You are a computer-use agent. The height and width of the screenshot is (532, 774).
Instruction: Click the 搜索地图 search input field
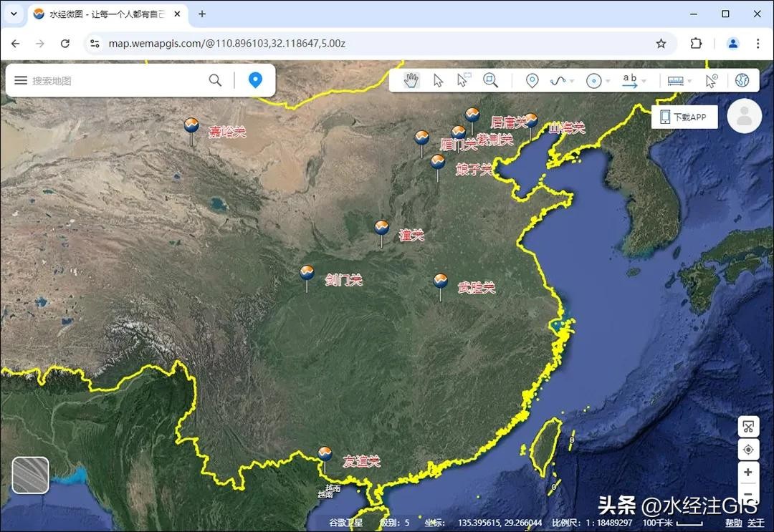click(115, 80)
